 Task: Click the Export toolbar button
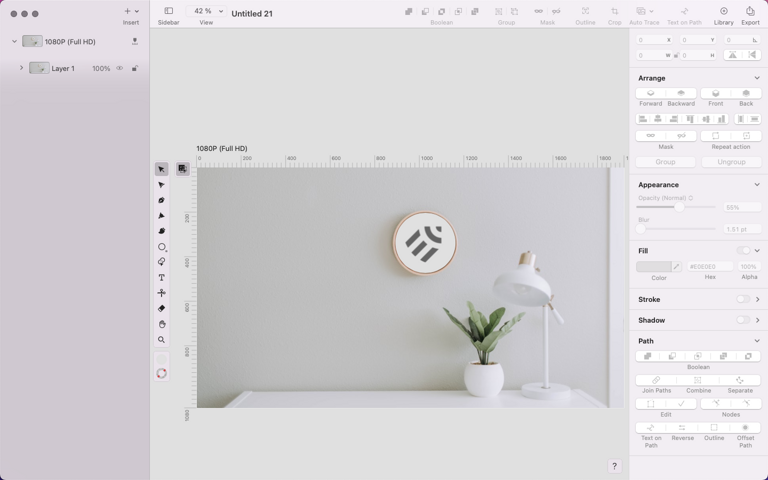coord(750,11)
